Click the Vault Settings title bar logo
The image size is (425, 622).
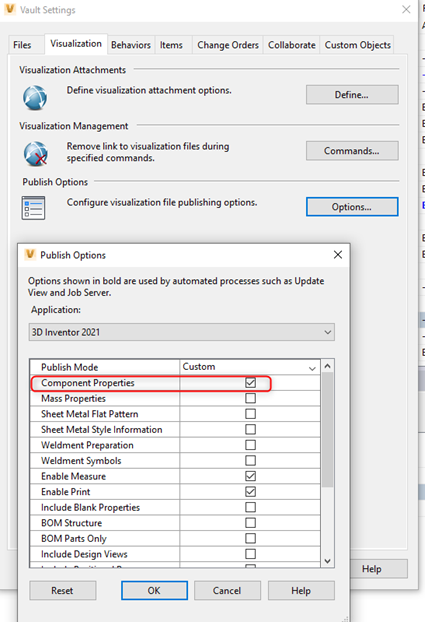point(10,9)
